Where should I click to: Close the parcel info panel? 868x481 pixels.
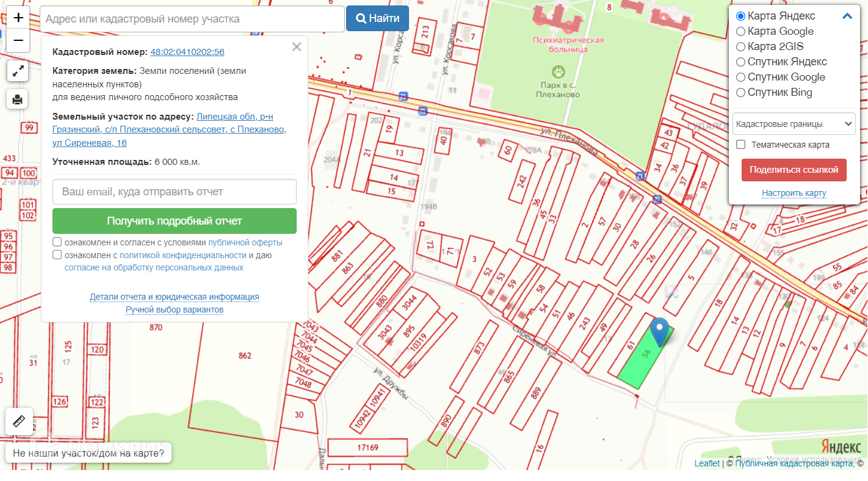pos(297,47)
